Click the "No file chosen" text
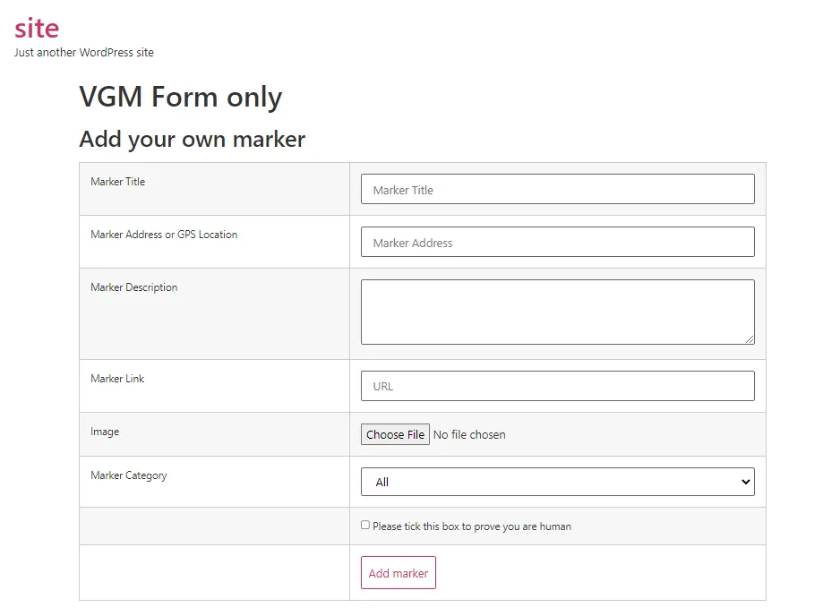 (469, 434)
